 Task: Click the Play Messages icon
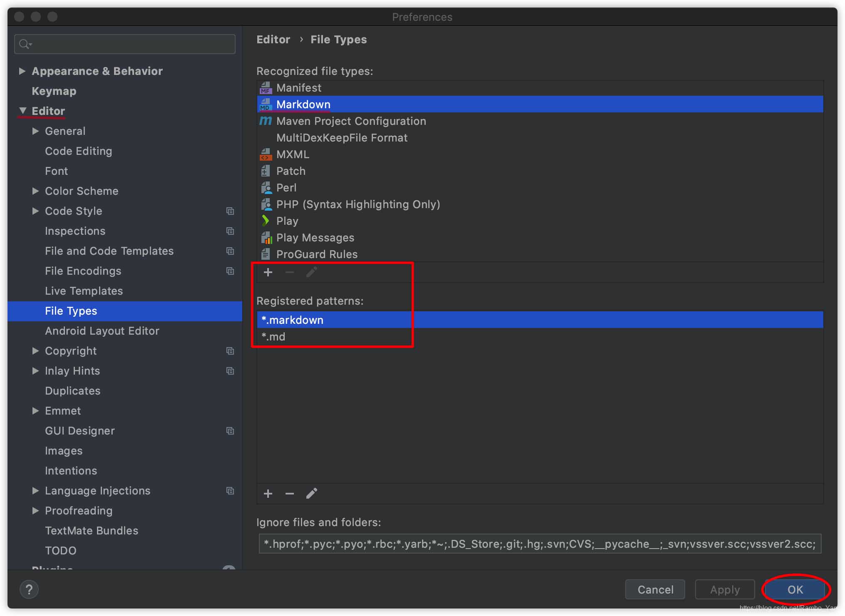pyautogui.click(x=266, y=238)
